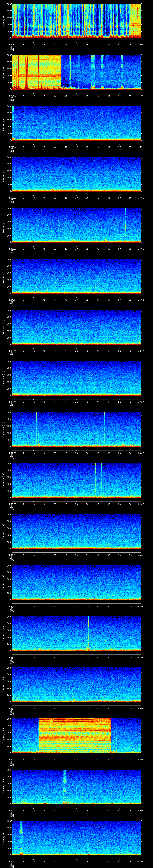Click Frequency (Hz) axis label of 4:29:00 panel

[x=3, y=21]
